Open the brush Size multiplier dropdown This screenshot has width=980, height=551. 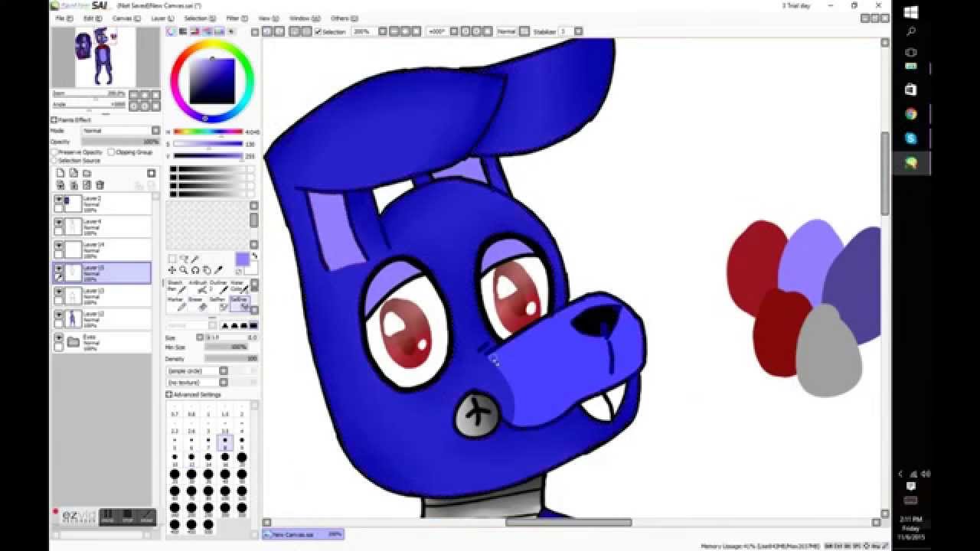200,337
